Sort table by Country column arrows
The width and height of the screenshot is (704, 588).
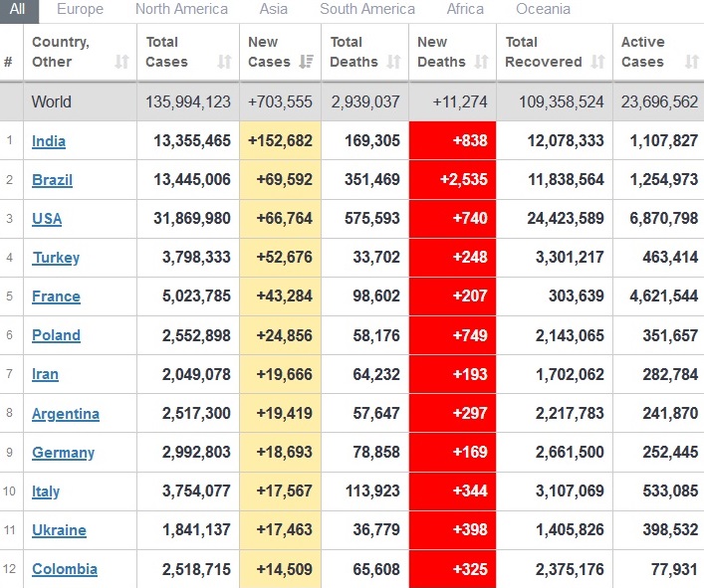(121, 62)
